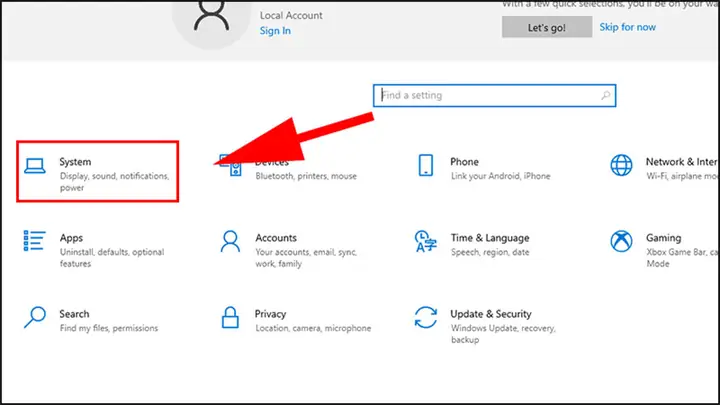The height and width of the screenshot is (405, 720).
Task: Open the Privacy heading
Action: point(270,314)
